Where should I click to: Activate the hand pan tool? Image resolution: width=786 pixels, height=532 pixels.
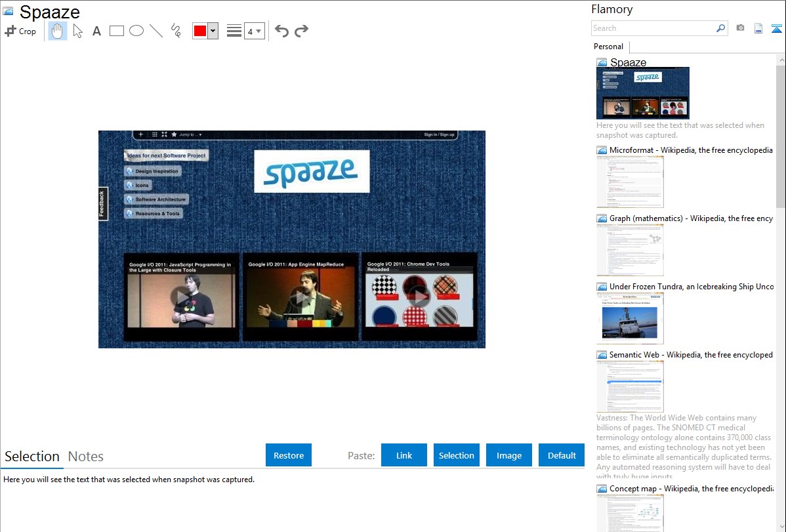pos(58,31)
